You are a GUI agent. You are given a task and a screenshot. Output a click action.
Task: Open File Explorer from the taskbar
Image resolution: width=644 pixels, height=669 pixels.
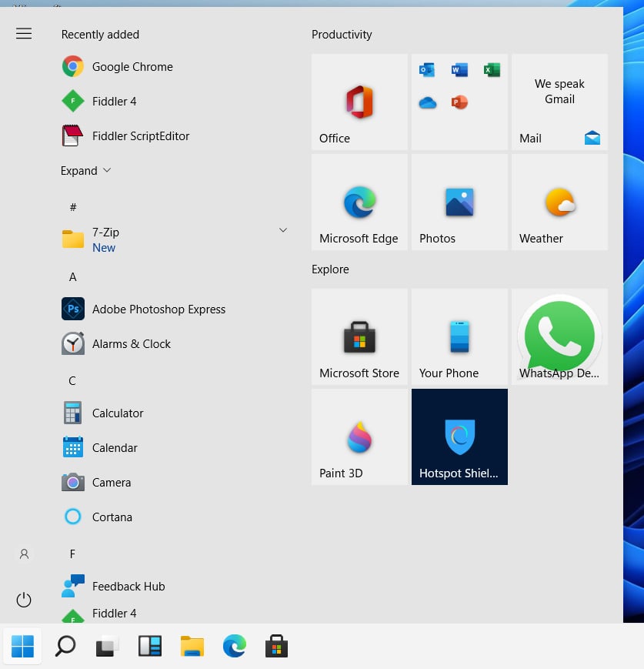[x=192, y=646]
